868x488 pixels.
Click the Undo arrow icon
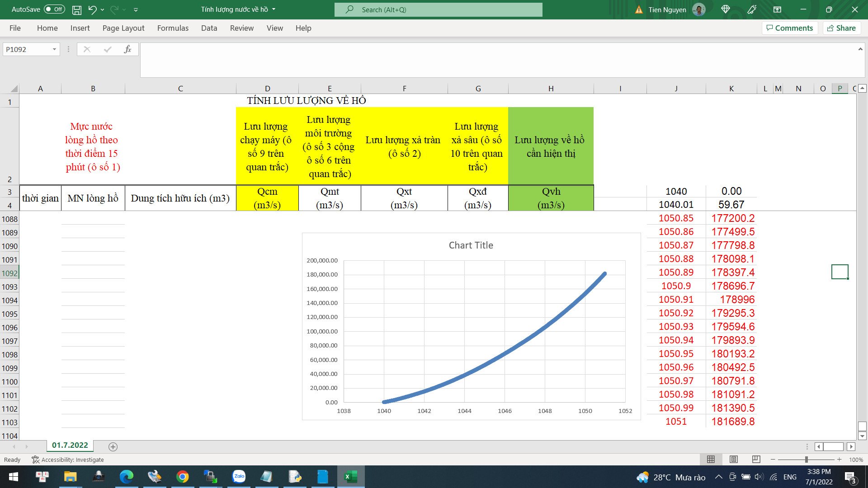point(92,9)
